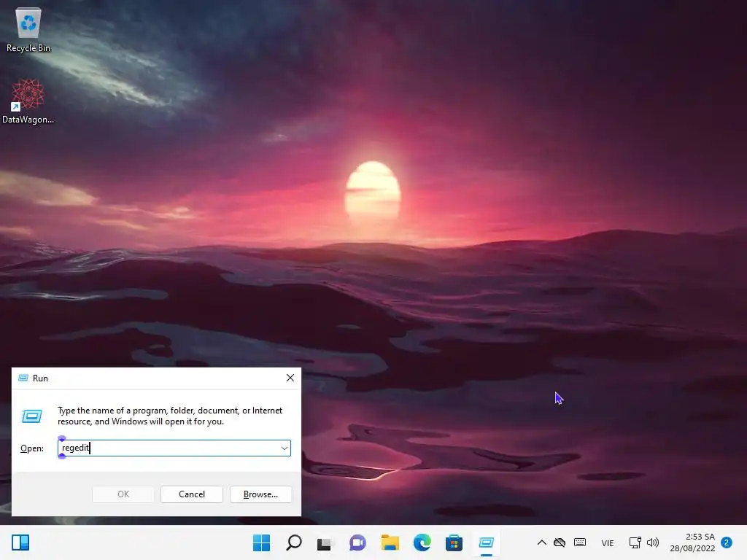Click the large Run icon beside description

coord(32,416)
